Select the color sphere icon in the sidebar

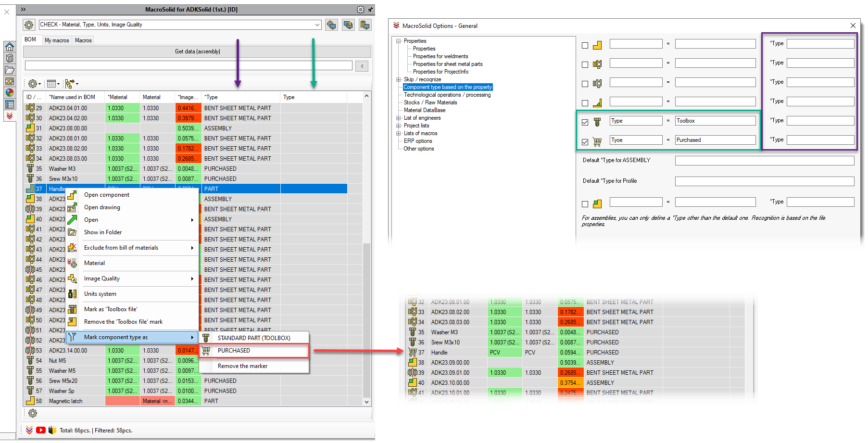click(x=9, y=93)
